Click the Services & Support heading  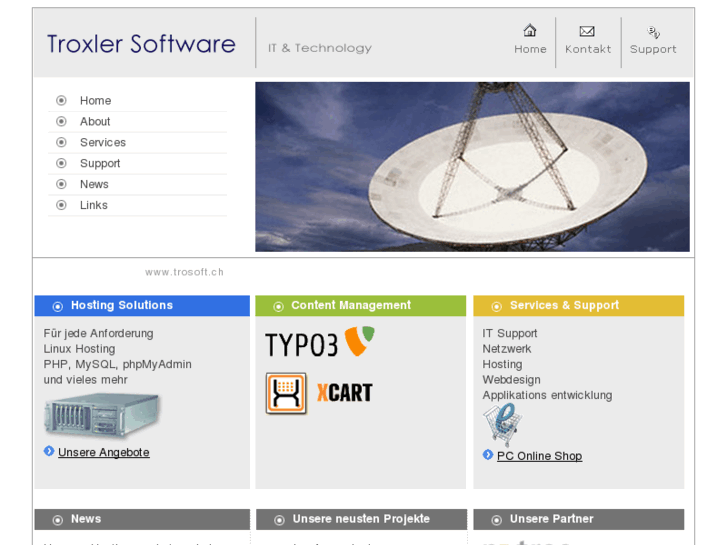[564, 305]
